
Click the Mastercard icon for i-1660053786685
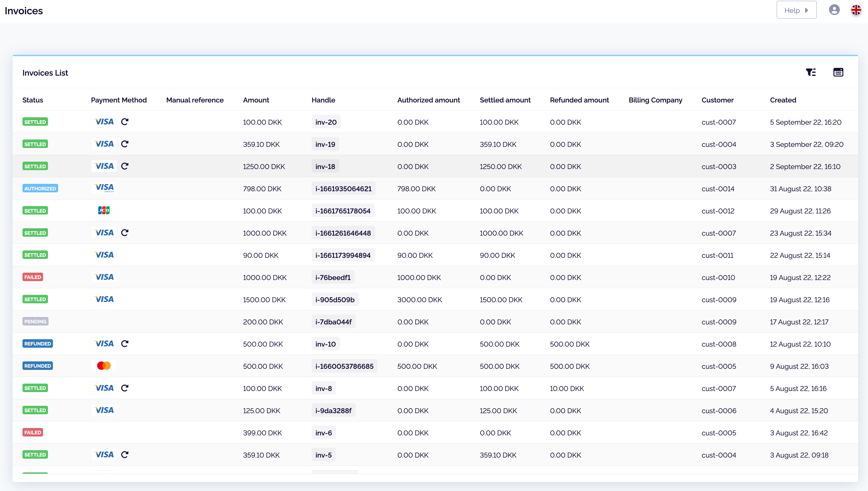(x=104, y=366)
